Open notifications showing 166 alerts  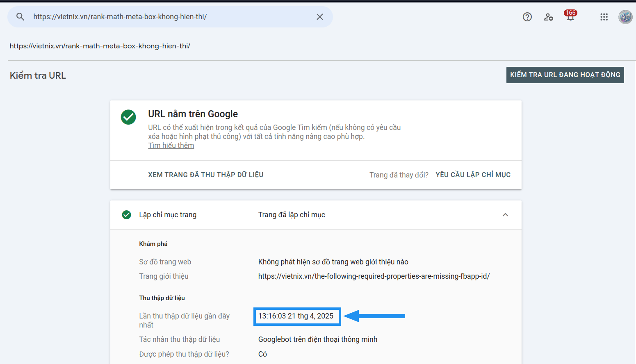click(x=570, y=18)
